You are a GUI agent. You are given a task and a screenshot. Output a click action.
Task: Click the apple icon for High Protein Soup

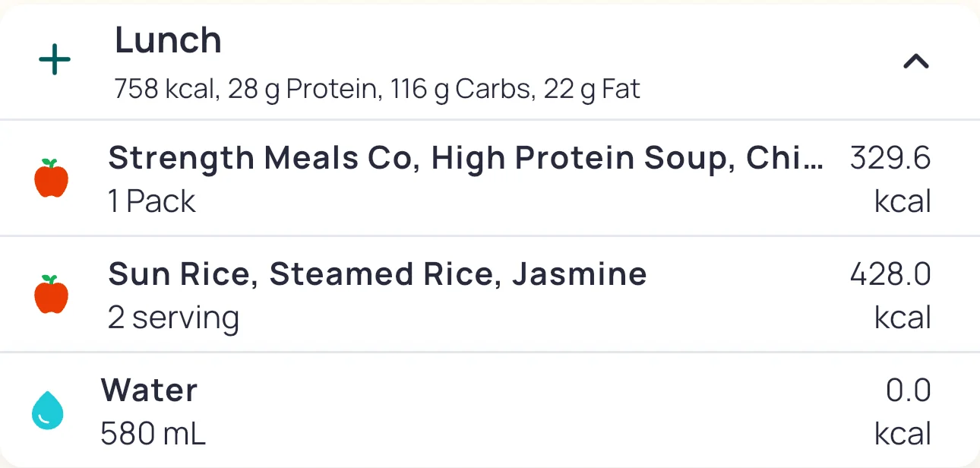point(52,179)
